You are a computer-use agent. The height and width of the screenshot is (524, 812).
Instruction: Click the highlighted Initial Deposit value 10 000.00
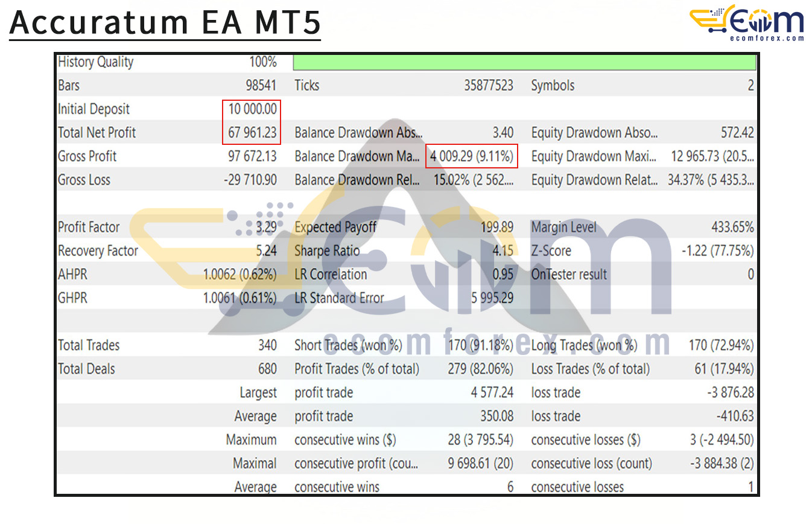click(x=252, y=109)
